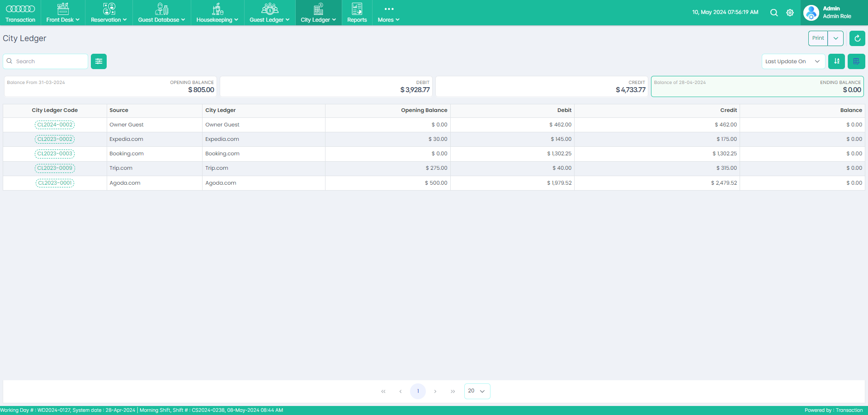Go to the previous page
868x415 pixels.
click(401, 391)
